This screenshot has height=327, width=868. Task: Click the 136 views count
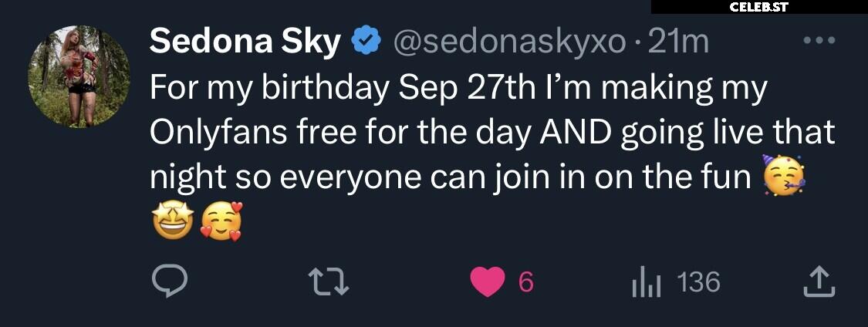[x=698, y=282]
